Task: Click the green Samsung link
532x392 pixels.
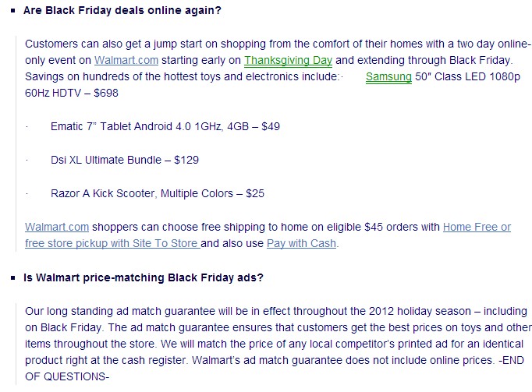Action: (388, 77)
